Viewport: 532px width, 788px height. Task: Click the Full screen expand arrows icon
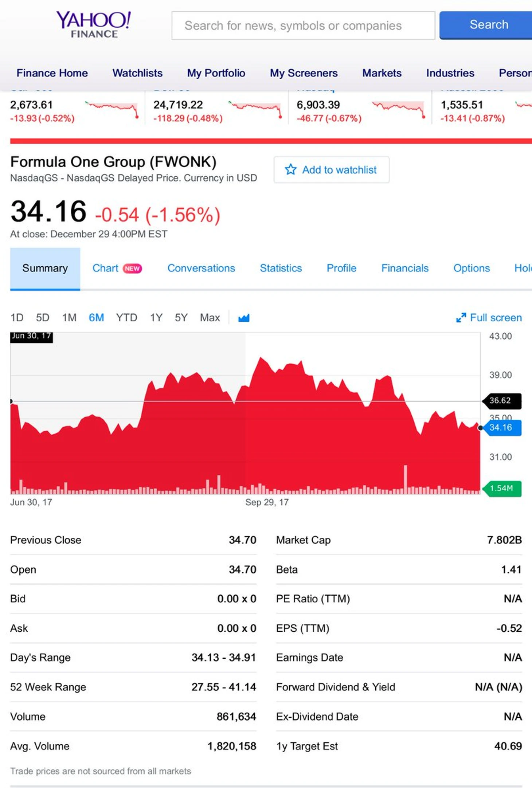pos(461,318)
